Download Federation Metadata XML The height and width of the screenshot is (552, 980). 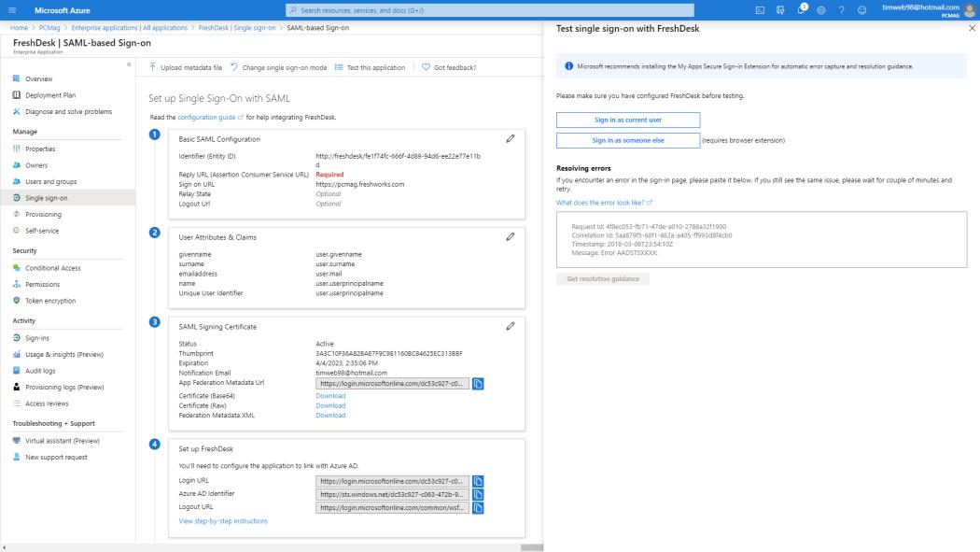[x=330, y=415]
